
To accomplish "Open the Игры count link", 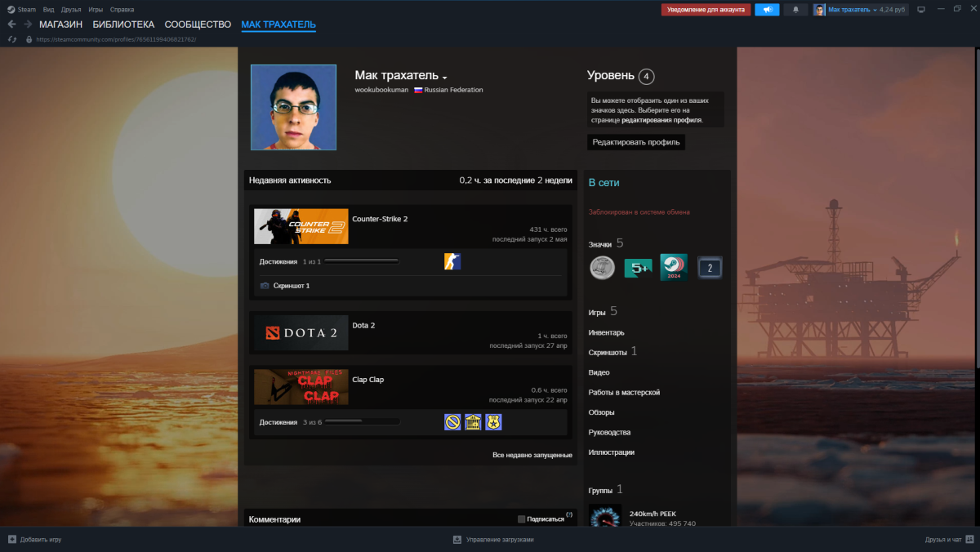I will (x=603, y=312).
